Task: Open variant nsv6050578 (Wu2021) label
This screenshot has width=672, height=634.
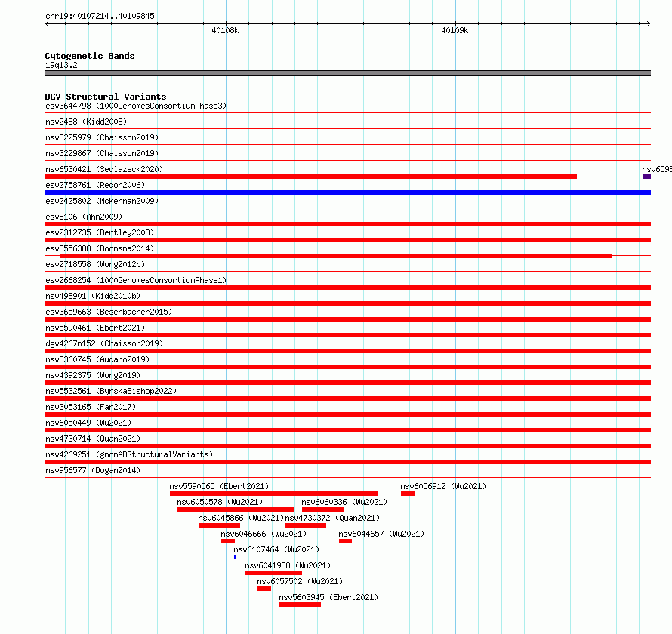Action: pyautogui.click(x=220, y=502)
